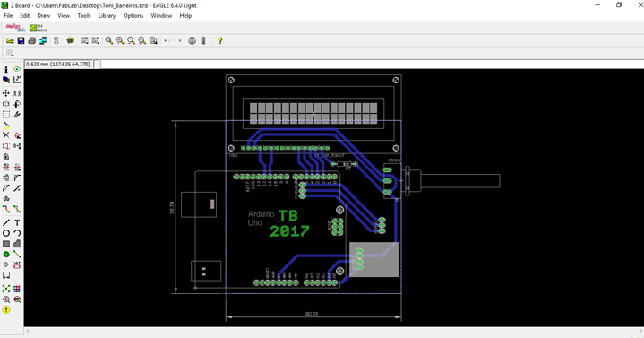This screenshot has width=644, height=338.
Task: Select the Text tool in left palette
Action: click(x=17, y=222)
